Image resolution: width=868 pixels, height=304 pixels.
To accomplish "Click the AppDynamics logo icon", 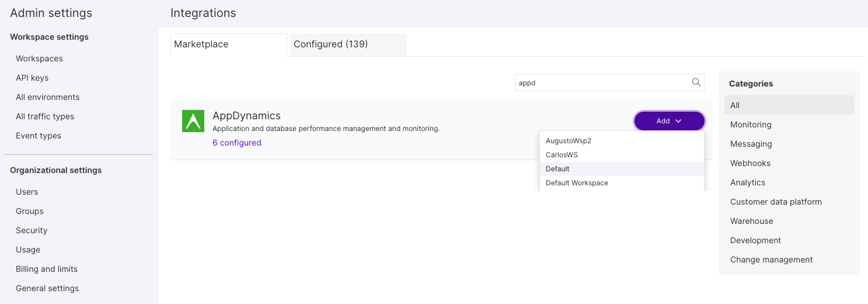I will pyautogui.click(x=193, y=121).
